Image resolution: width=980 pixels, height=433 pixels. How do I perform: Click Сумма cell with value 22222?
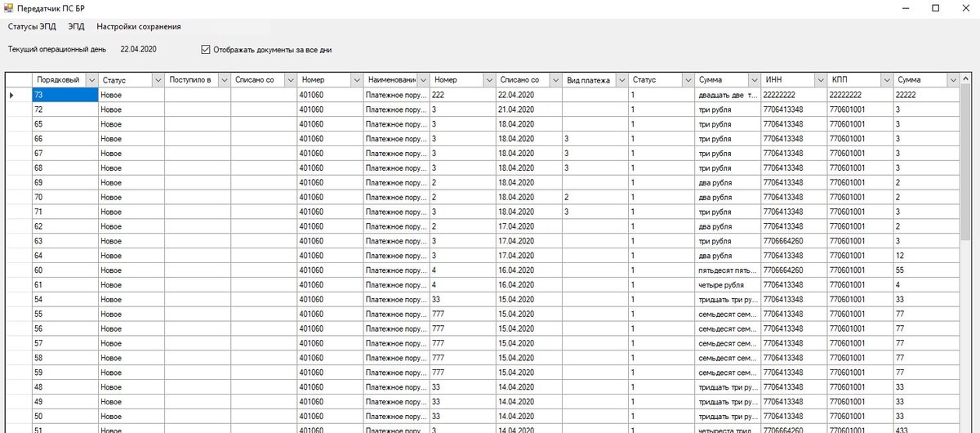pyautogui.click(x=926, y=95)
